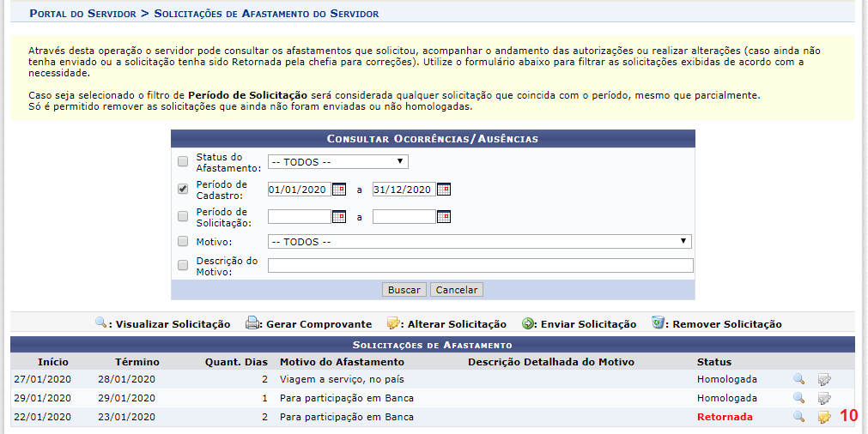
Task: View the 29/01/2020 Banca request details
Action: (798, 398)
